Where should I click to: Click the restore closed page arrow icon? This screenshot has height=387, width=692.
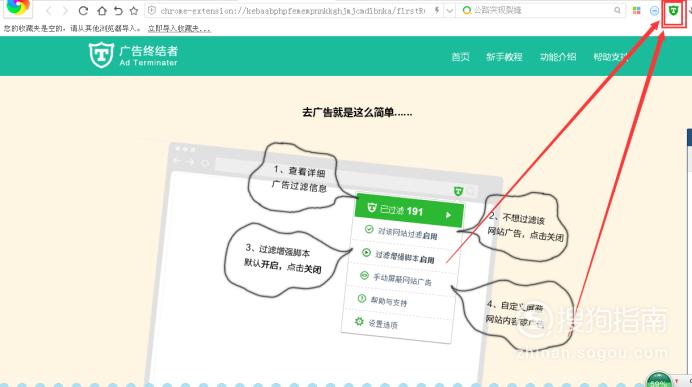[x=118, y=10]
